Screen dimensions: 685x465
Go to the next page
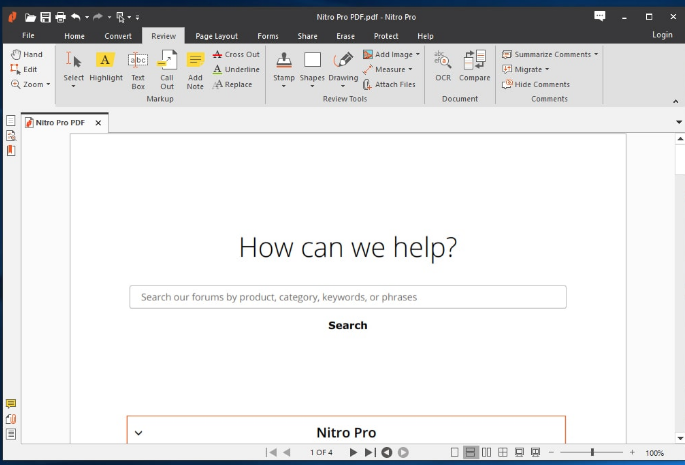click(x=353, y=452)
